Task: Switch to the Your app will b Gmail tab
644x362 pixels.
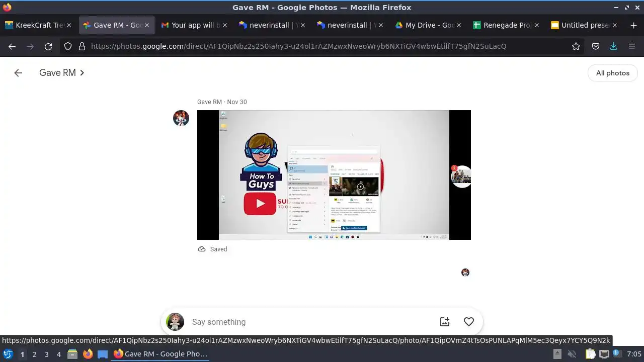Action: pos(194,25)
